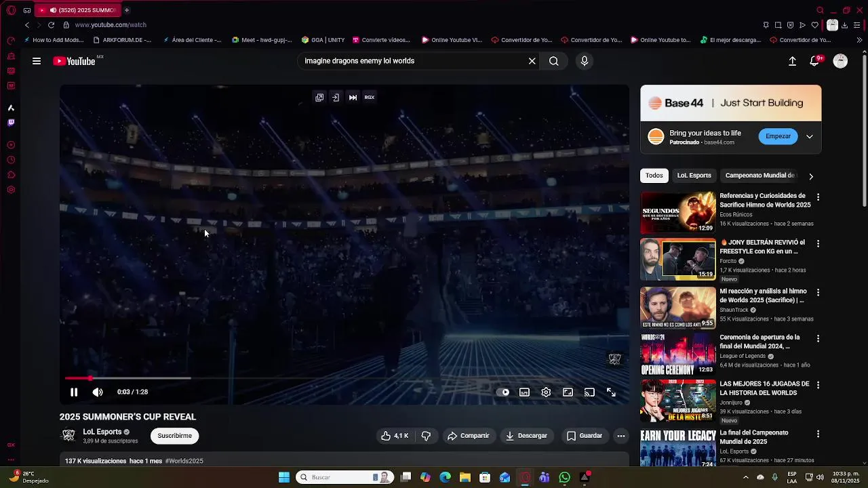Seek along the red video progress bar
This screenshot has width=868, height=488.
point(346,378)
